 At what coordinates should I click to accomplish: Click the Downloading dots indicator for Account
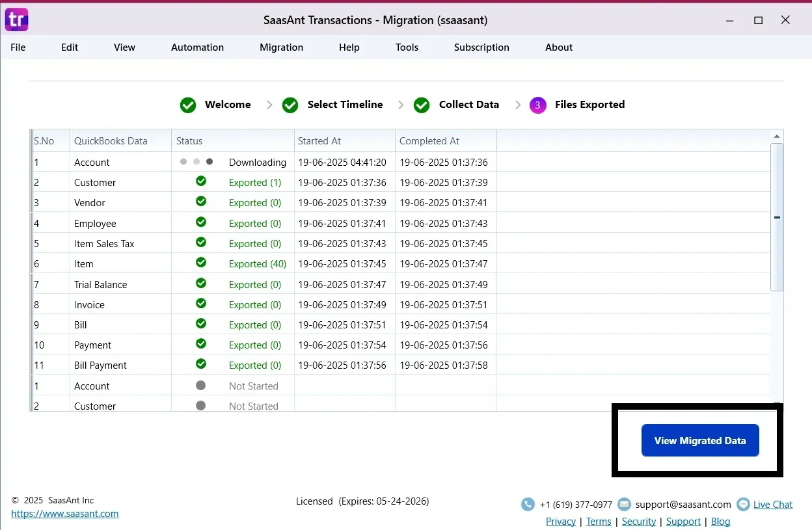tap(196, 162)
